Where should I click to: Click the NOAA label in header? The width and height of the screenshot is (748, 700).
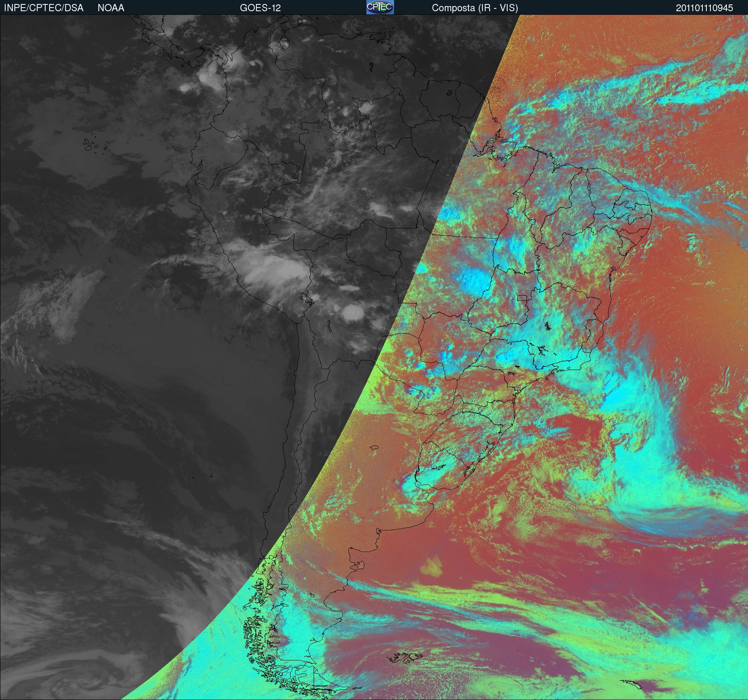[x=111, y=8]
